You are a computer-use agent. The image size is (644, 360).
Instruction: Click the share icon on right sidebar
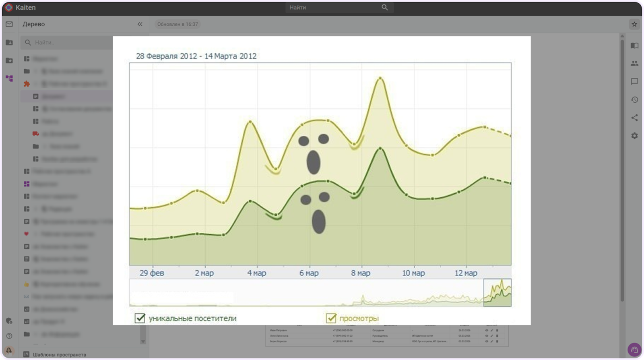(x=634, y=118)
